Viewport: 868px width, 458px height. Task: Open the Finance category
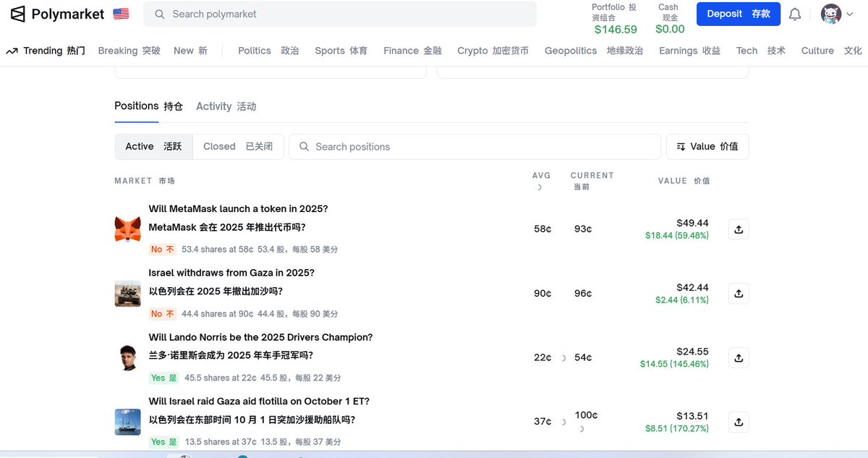(413, 51)
